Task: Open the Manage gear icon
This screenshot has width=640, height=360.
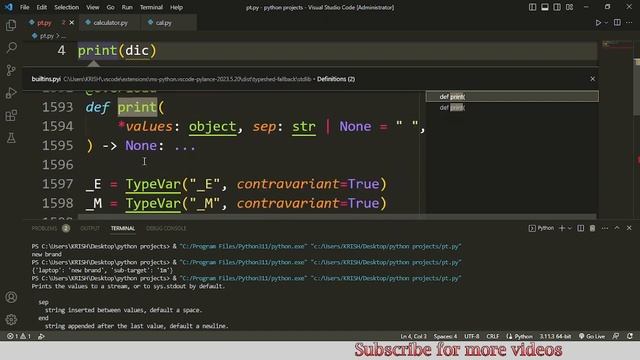Action: [x=11, y=319]
